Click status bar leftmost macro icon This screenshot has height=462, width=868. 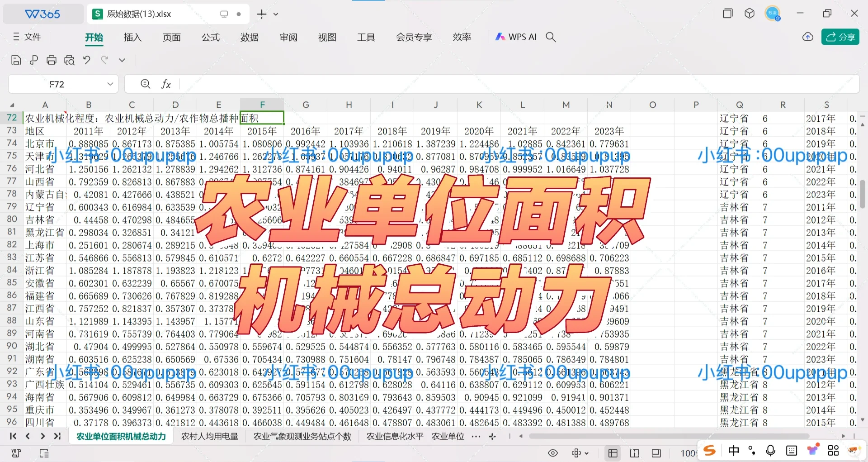(x=16, y=453)
